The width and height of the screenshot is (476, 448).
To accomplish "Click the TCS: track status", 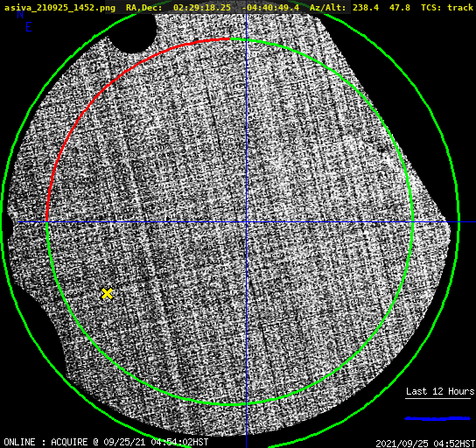I will [x=447, y=8].
